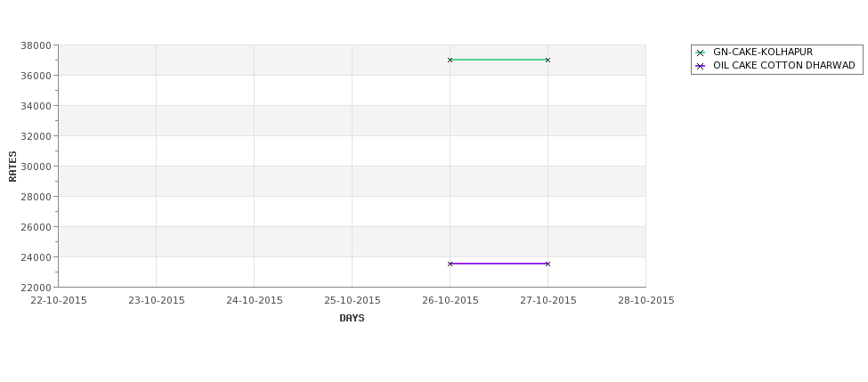This screenshot has height=382, width=868.
Task: Click the 24-10-2015 x-axis date label
Action: click(x=254, y=300)
